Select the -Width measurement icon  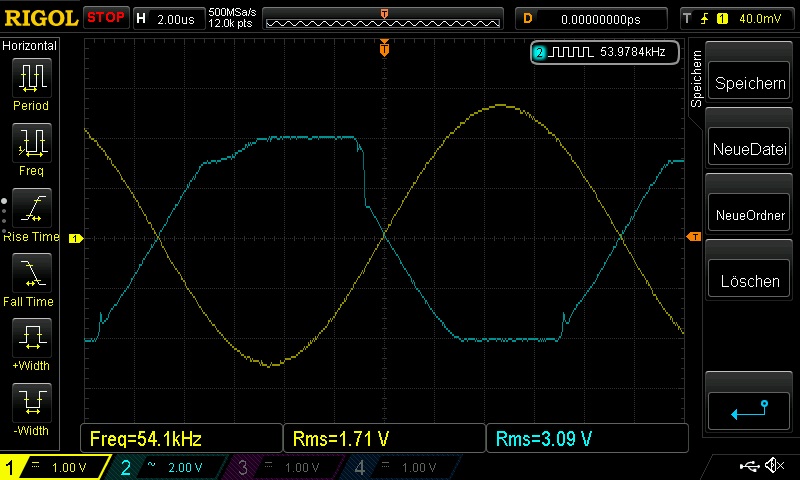[x=32, y=402]
